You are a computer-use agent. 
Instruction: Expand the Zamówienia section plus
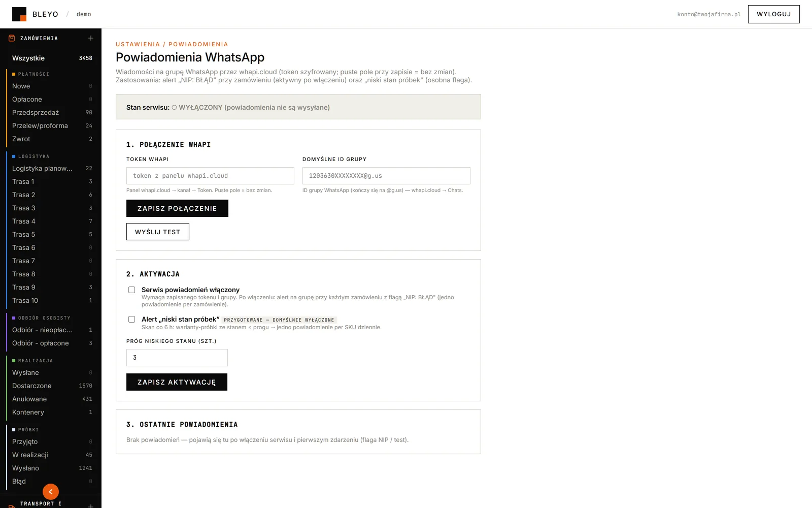point(91,38)
